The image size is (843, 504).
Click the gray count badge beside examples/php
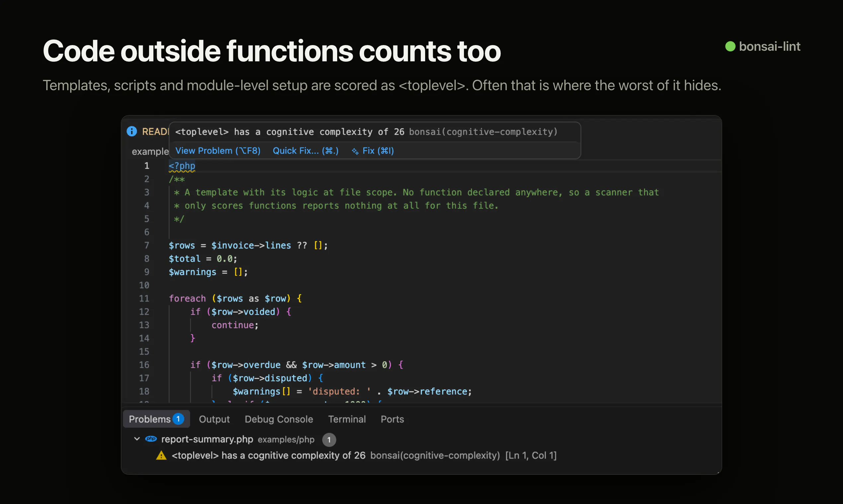329,439
